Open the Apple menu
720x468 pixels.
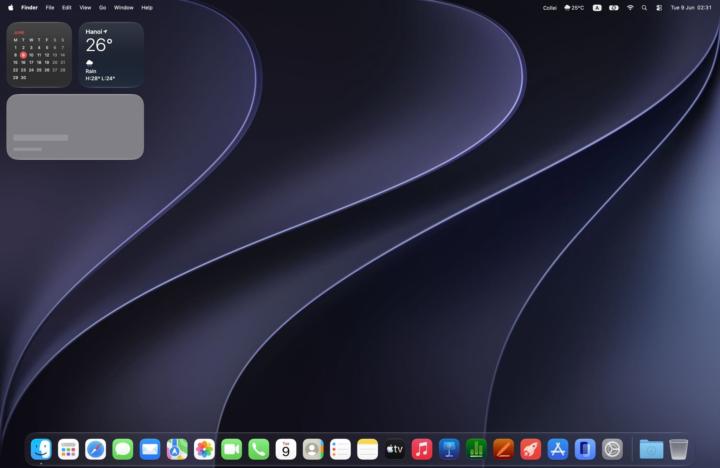point(11,8)
